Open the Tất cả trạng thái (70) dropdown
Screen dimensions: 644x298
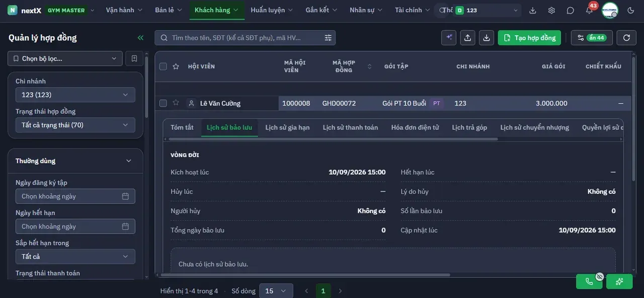coord(75,125)
